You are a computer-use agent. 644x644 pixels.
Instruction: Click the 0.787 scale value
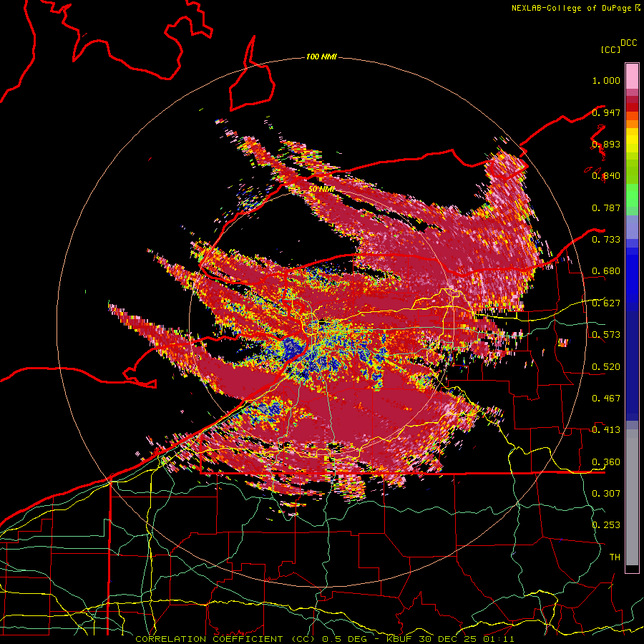coord(606,208)
